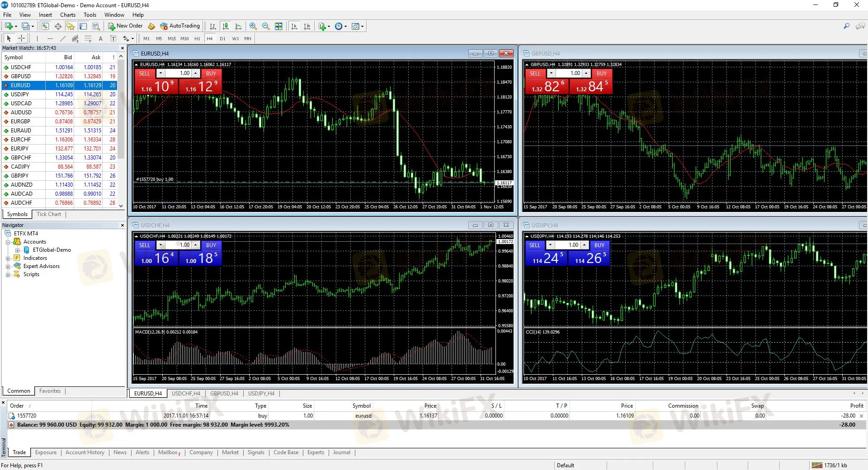Select the Draw trendline tool
868x470 pixels.
63,38
